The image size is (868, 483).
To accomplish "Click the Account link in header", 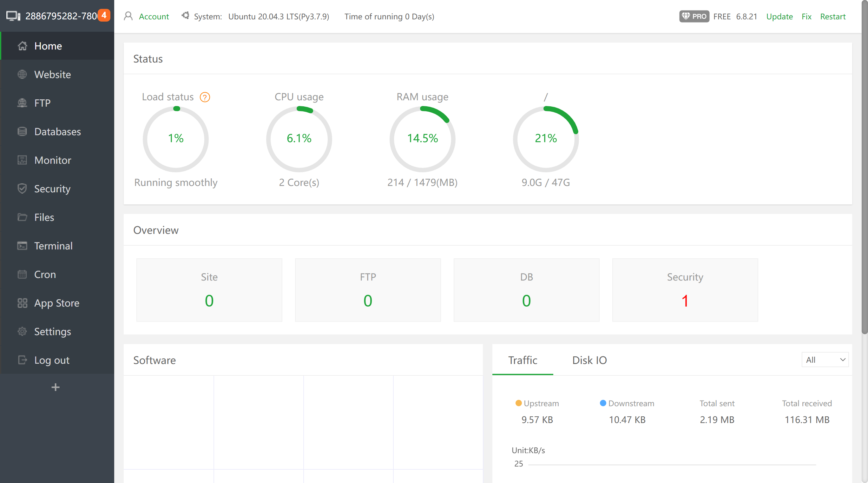I will click(154, 17).
